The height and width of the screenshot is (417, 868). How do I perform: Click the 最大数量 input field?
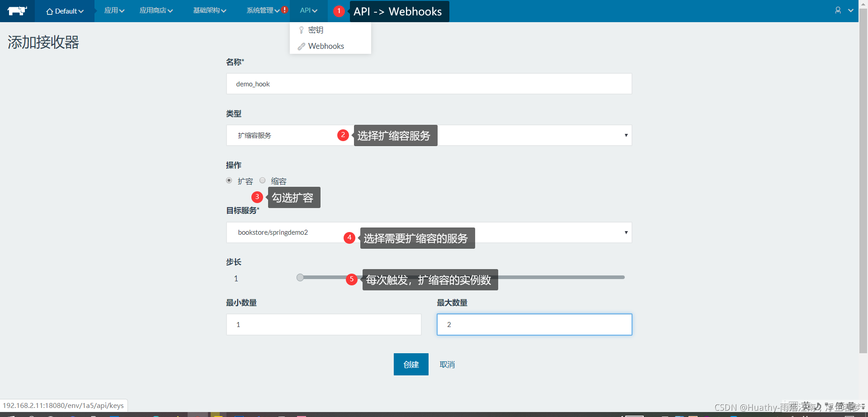click(x=534, y=324)
